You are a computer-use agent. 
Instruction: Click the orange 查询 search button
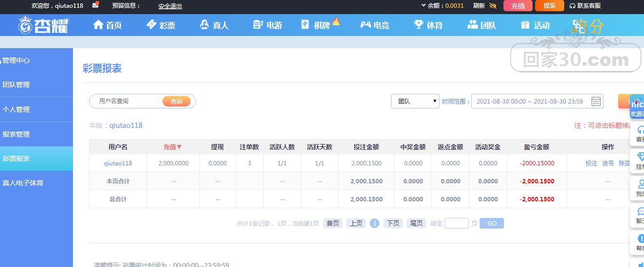(x=177, y=101)
